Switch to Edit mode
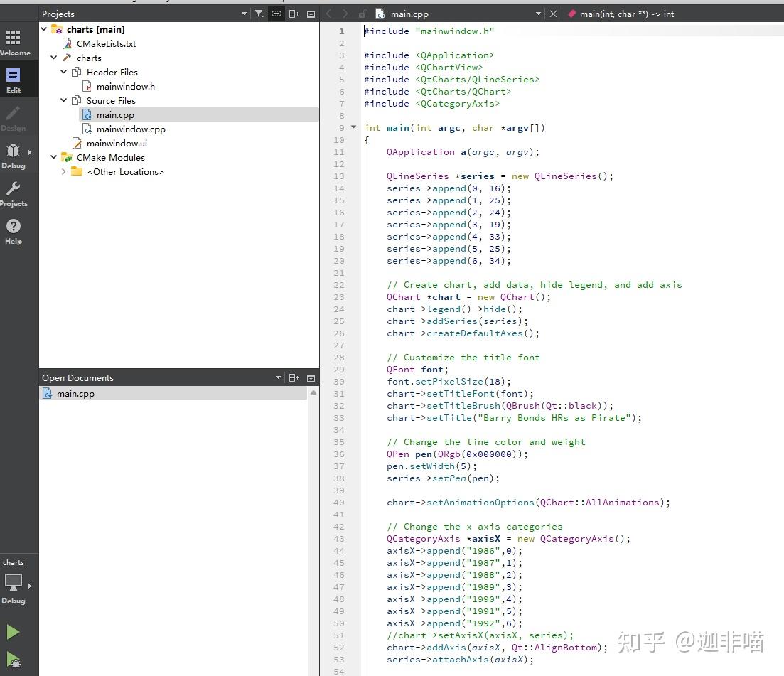Screen dimensions: 784x676 pos(14,80)
